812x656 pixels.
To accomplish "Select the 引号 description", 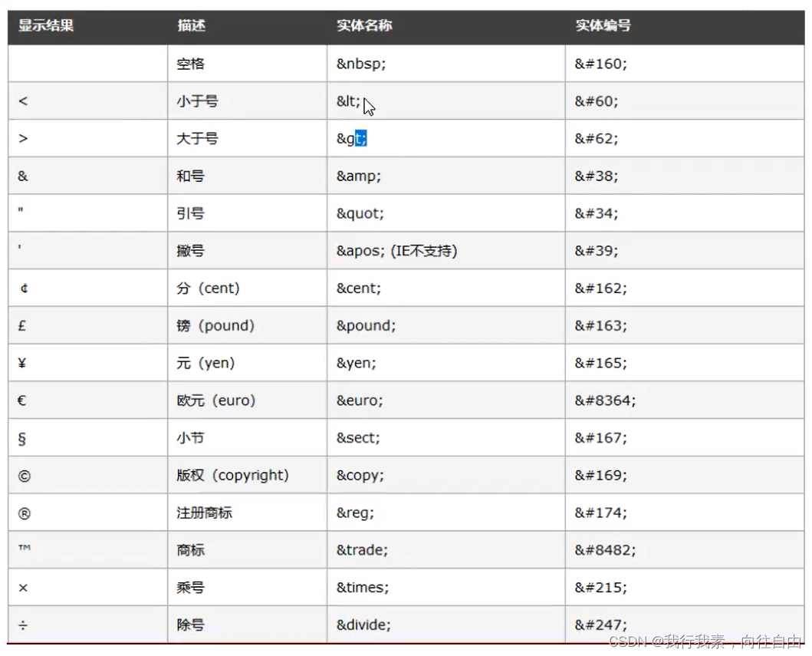I will coord(191,213).
